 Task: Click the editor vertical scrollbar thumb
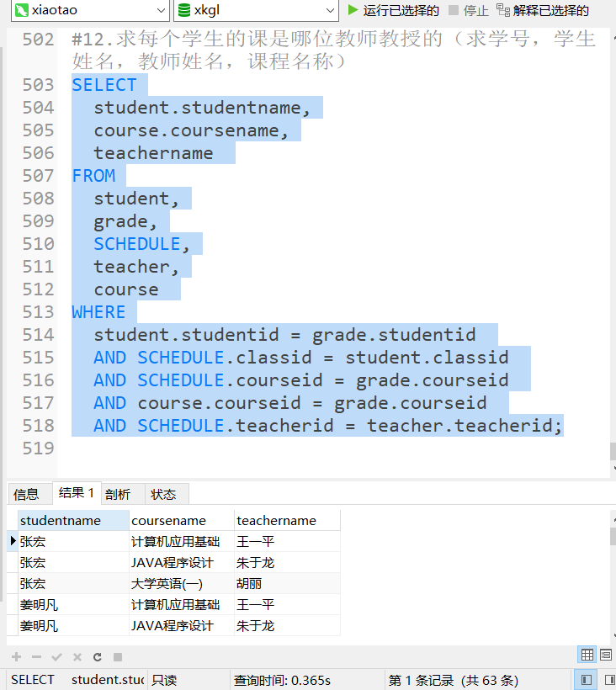(613, 452)
